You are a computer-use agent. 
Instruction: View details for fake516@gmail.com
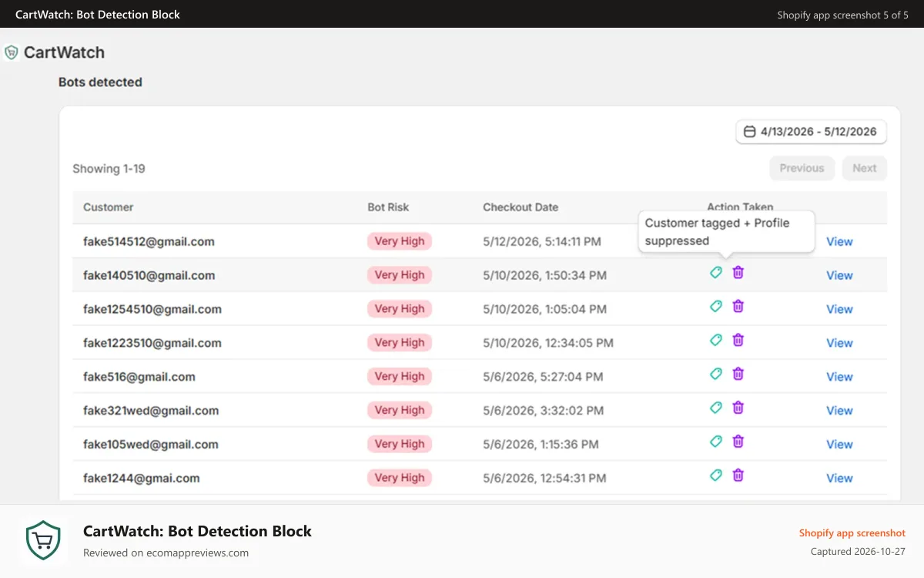click(839, 377)
